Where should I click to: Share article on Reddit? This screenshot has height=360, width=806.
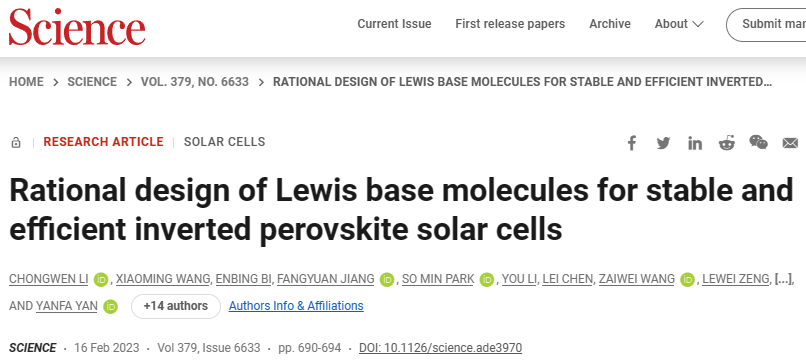727,143
